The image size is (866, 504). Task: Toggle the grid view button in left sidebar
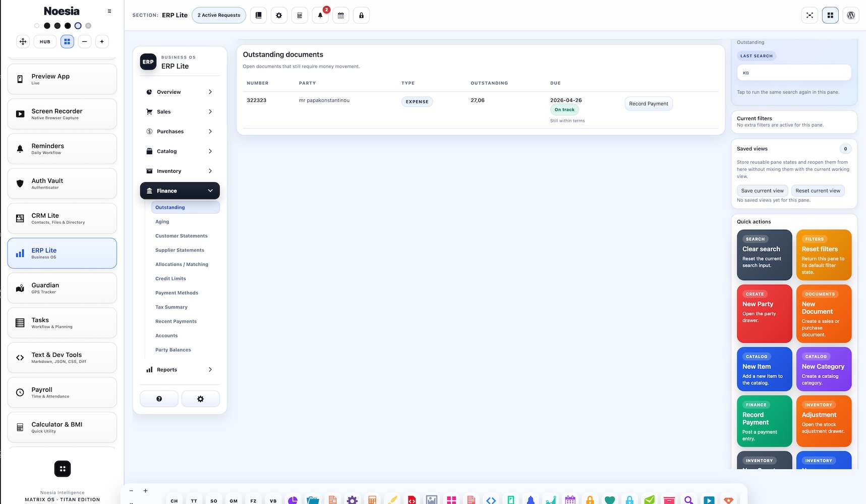(x=67, y=41)
